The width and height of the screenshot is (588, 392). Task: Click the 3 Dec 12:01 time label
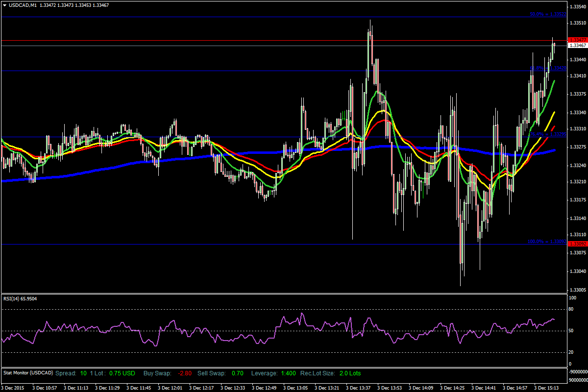tap(170, 388)
